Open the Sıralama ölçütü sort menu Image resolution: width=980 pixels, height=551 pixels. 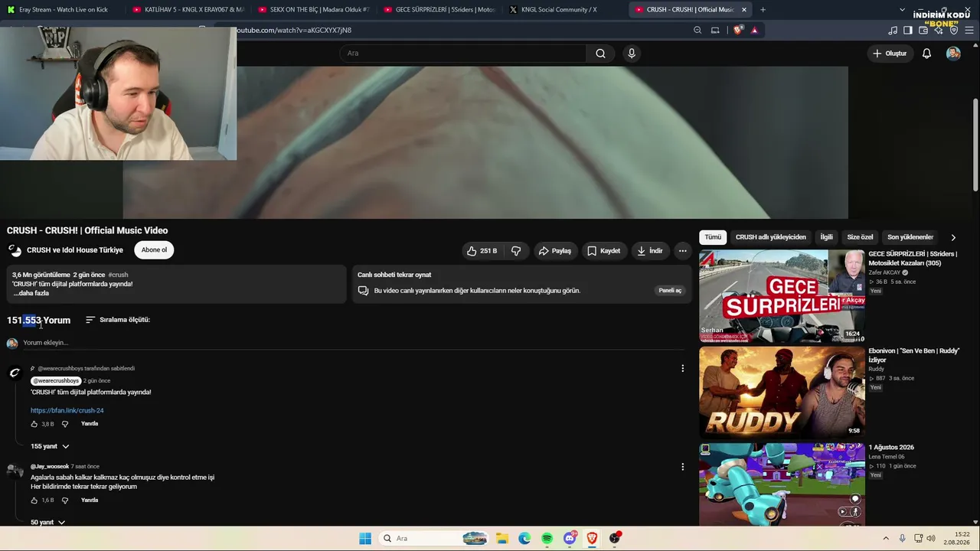[118, 320]
